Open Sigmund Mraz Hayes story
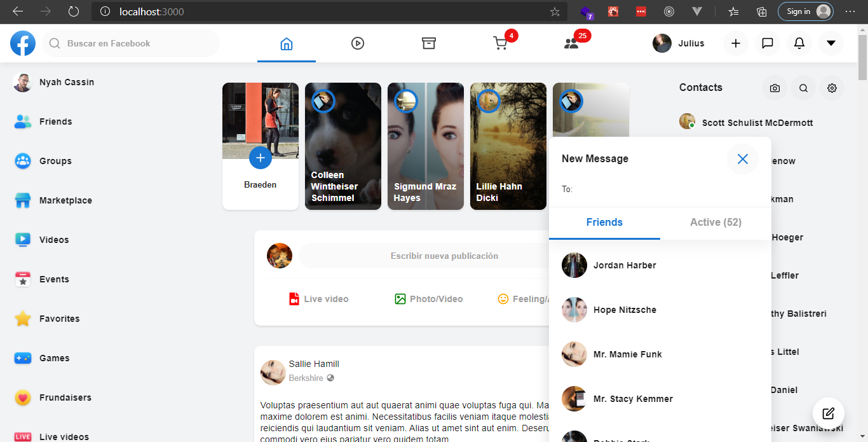This screenshot has width=868, height=442. (x=426, y=146)
